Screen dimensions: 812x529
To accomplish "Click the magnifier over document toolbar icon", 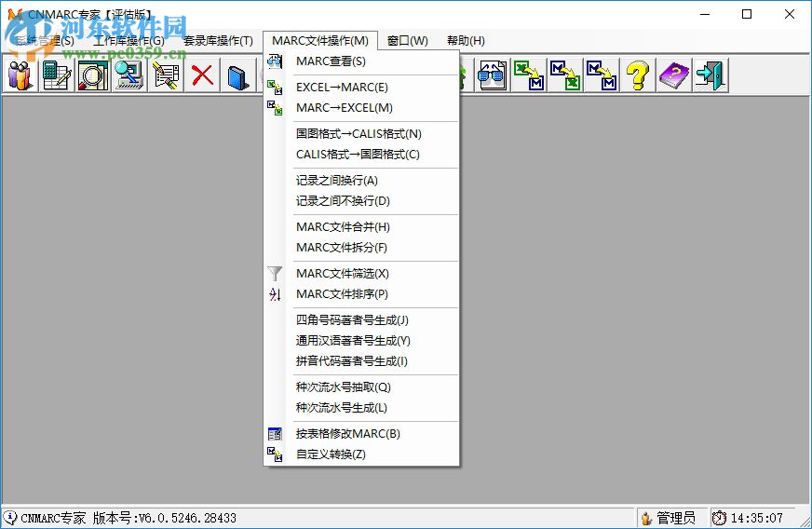I will 93,75.
